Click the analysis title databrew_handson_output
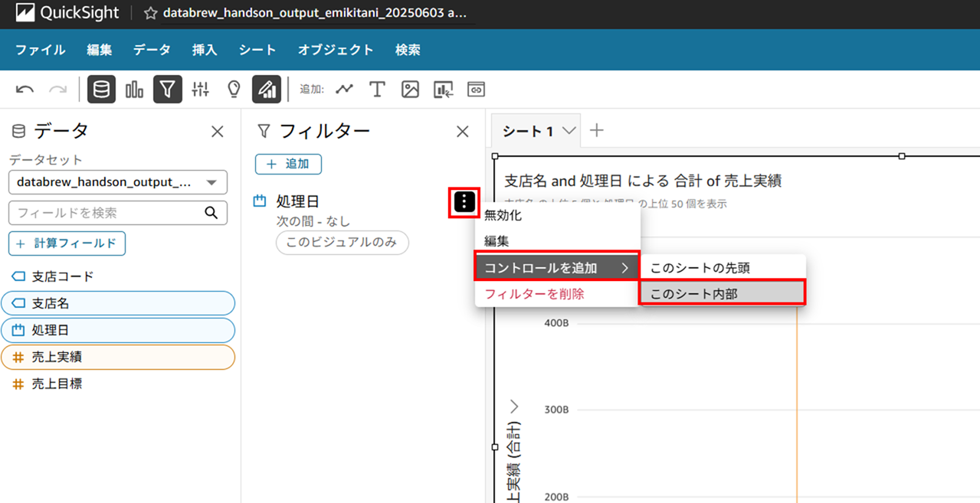Screen dimensions: 980x503 [314, 13]
